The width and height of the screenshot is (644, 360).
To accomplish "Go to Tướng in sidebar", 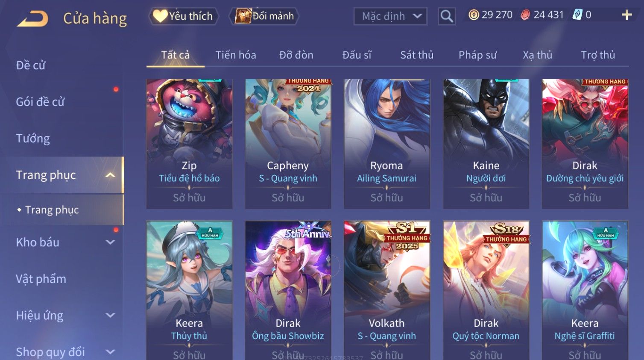I will 33,139.
